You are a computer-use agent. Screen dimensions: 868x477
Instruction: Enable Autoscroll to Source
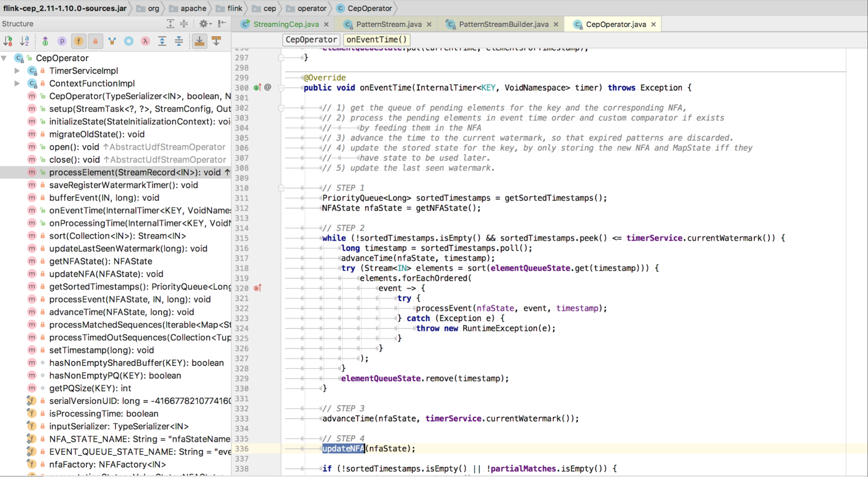coord(199,41)
